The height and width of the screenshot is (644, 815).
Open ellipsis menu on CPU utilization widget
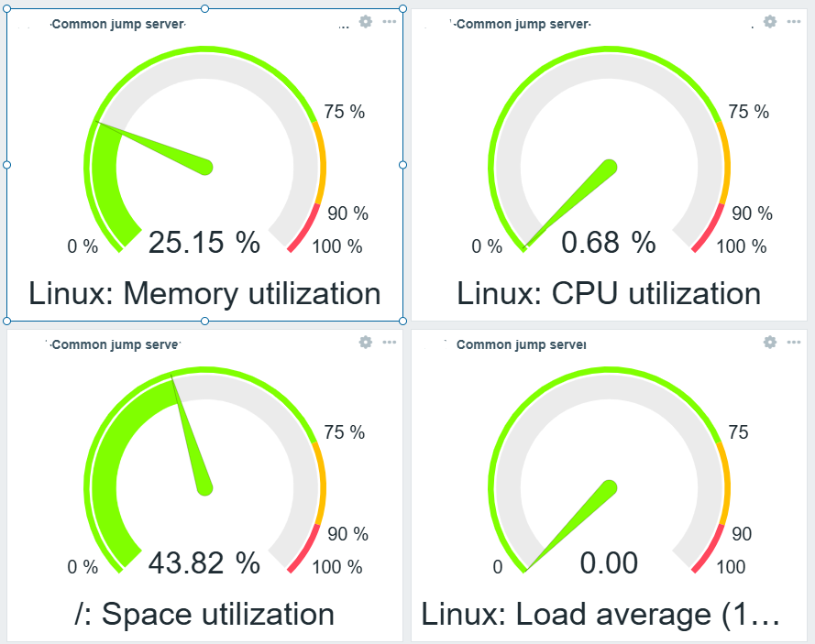793,21
